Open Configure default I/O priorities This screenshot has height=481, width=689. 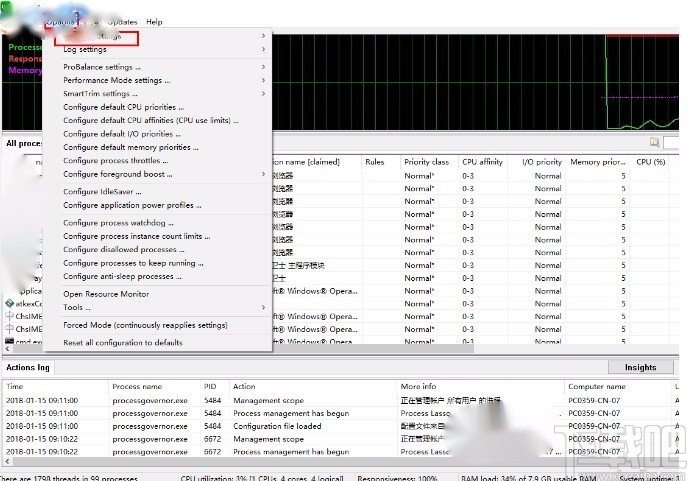coord(122,134)
